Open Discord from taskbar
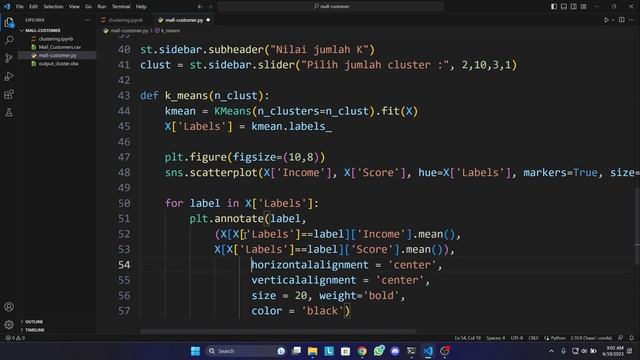The height and width of the screenshot is (360, 640). (x=395, y=351)
